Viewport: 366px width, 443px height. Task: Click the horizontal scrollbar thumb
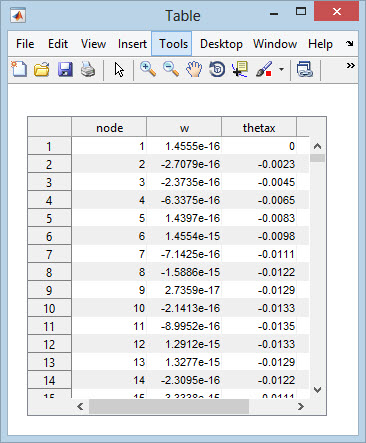click(169, 406)
